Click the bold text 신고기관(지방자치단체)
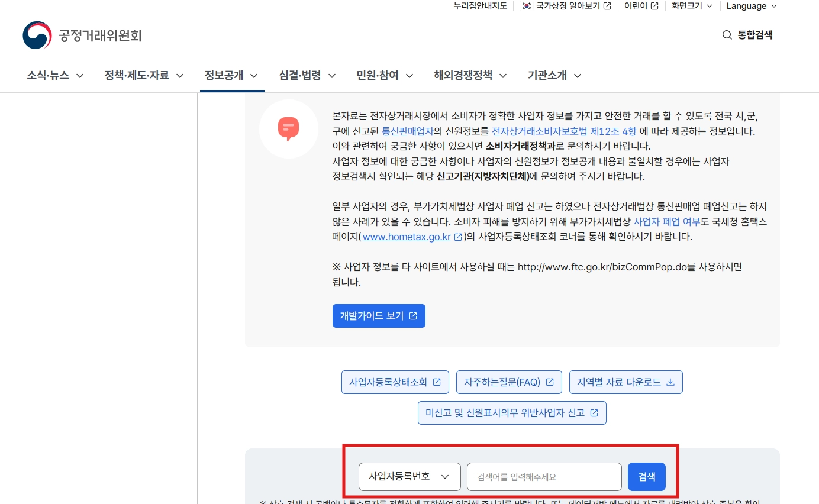Viewport: 819px width, 504px height. 483,176
